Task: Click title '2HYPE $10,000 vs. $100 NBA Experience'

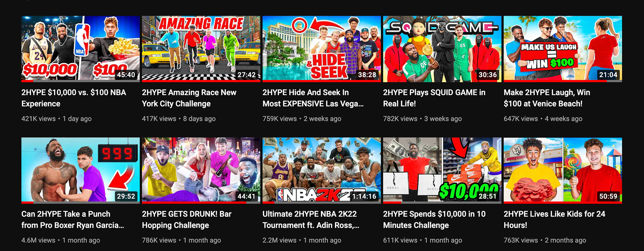Action: pos(74,98)
